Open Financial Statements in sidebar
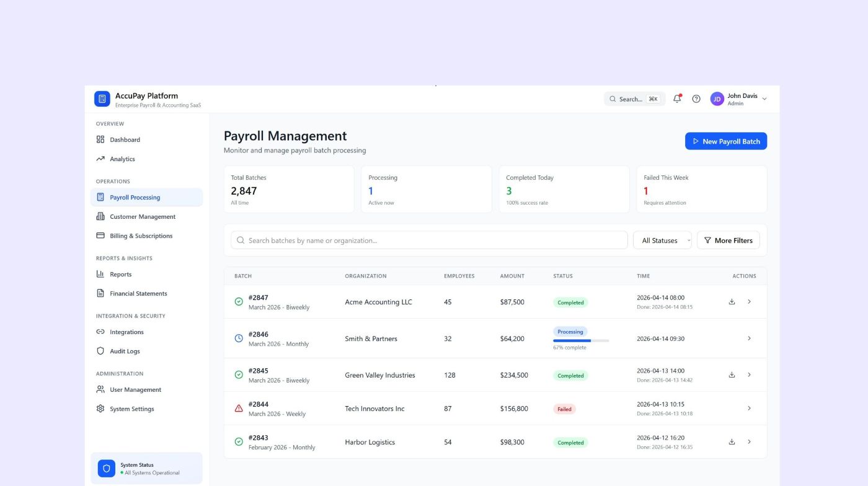868x486 pixels. [x=146, y=293]
